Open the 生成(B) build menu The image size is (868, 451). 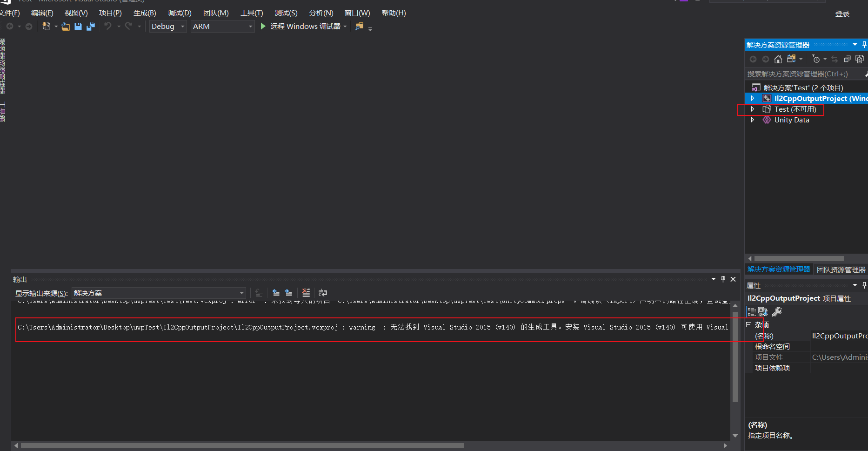coord(145,13)
